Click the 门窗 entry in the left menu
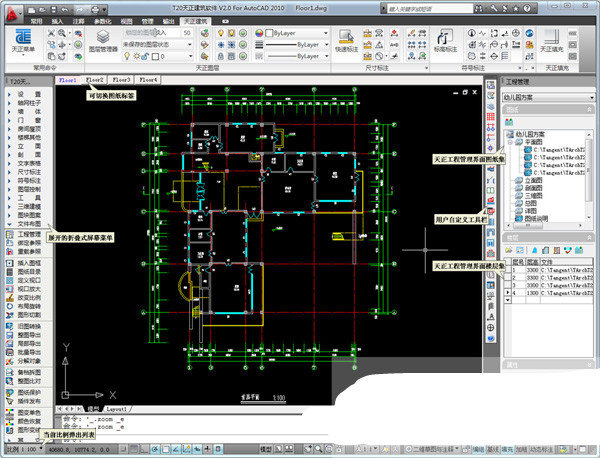 tap(28, 129)
